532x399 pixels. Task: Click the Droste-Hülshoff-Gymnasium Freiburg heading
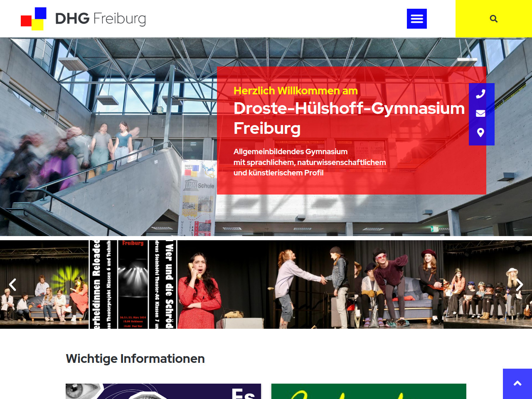pyautogui.click(x=349, y=118)
